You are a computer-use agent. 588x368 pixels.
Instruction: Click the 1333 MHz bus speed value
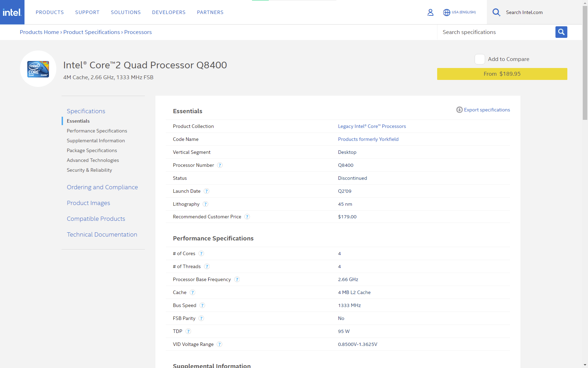(349, 305)
